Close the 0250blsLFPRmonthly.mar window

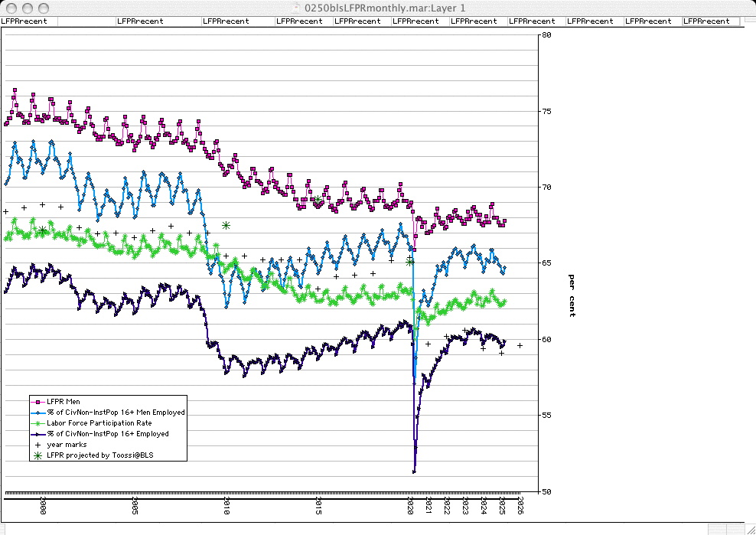pos(12,8)
